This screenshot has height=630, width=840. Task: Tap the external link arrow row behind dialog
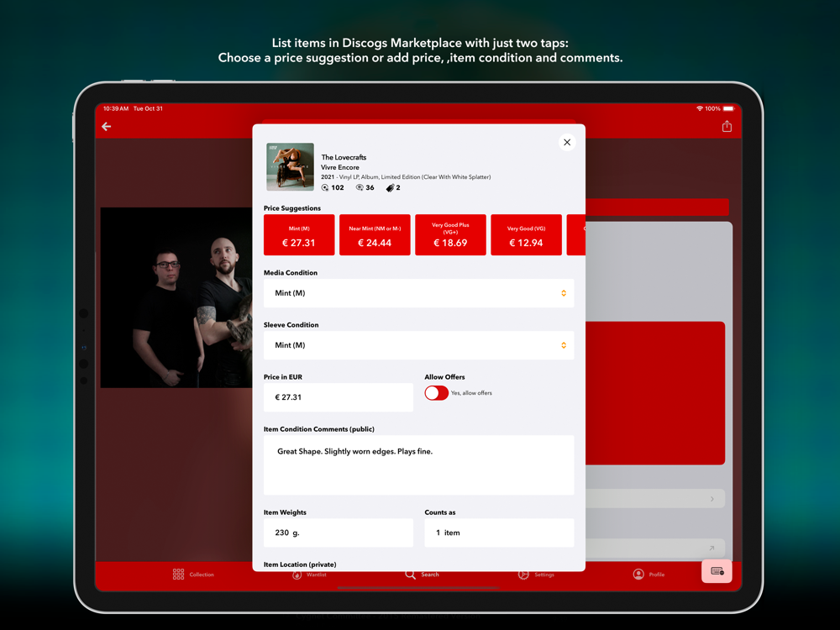[x=655, y=548]
